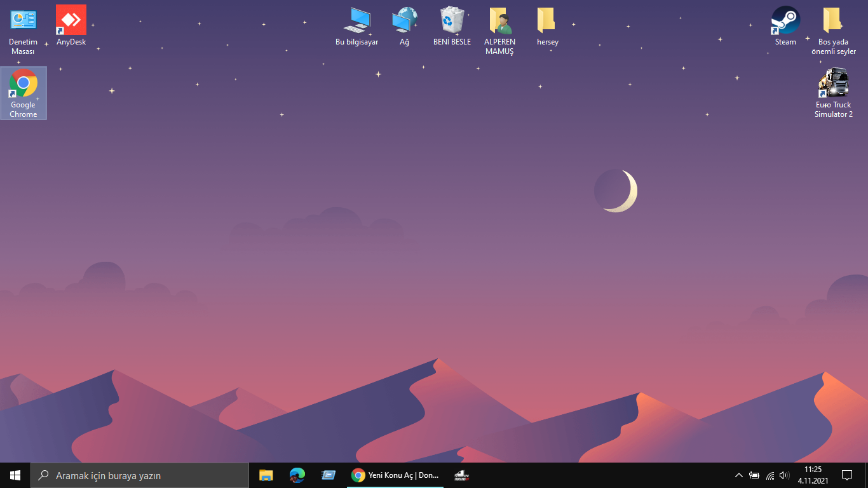Open the Wi-Fi network tray icon
868x488 pixels.
(770, 475)
